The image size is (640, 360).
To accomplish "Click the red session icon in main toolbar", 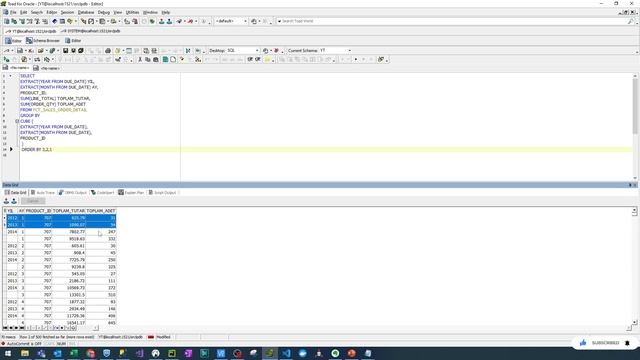I will [x=190, y=21].
